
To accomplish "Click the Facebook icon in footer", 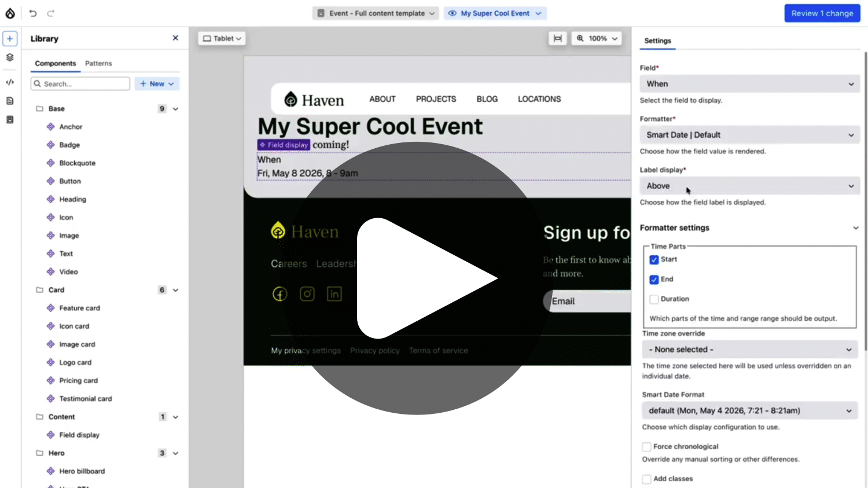I will [279, 294].
